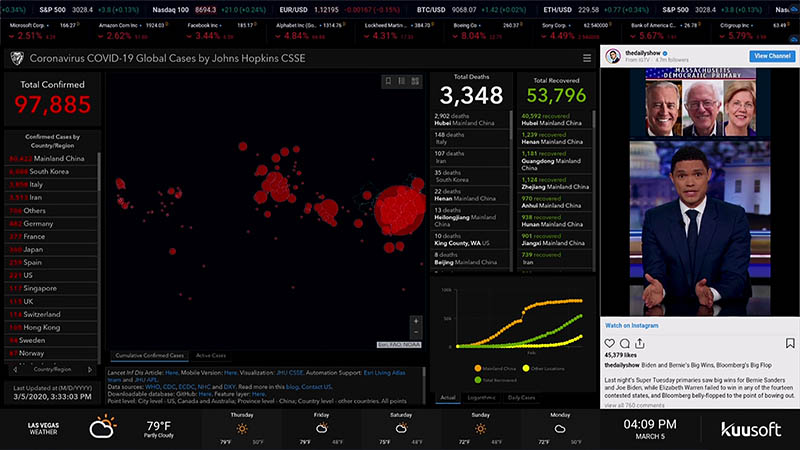
Task: Click thedailyshow channel name
Action: coord(643,53)
